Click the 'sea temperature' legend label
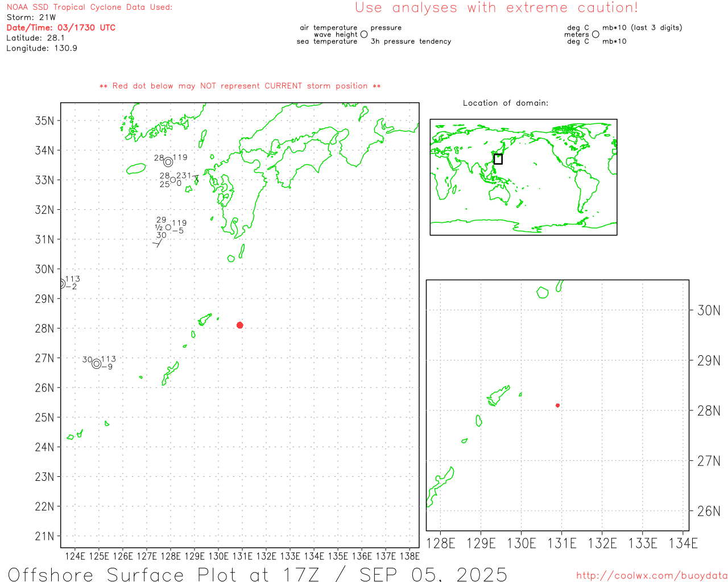 327,41
